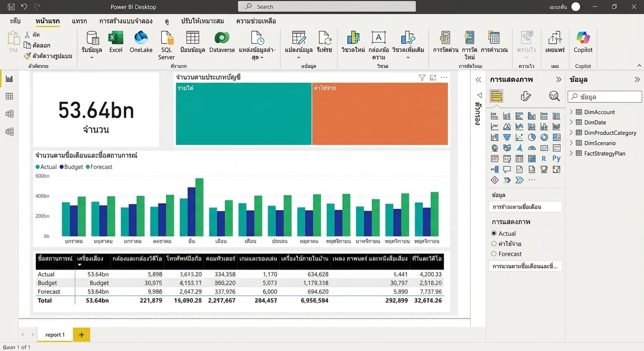This screenshot has height=351, width=644.
Task: Switch to report 1 page tab
Action: pos(55,335)
